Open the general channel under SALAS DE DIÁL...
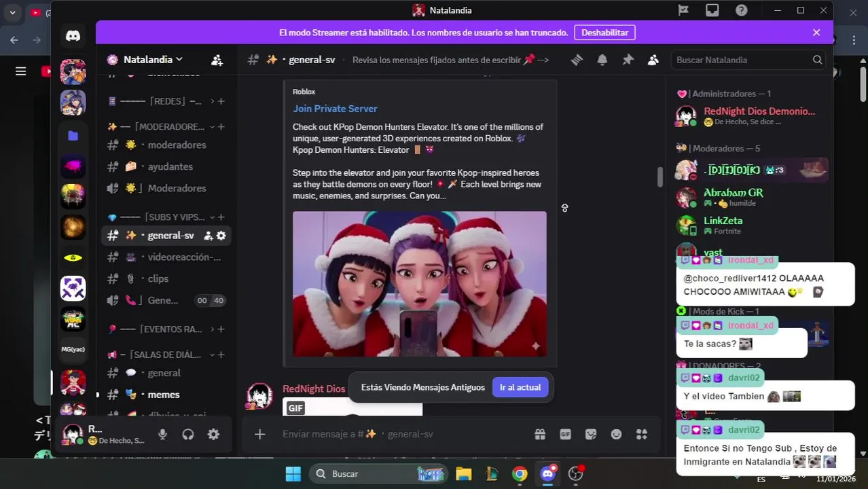Screen dimensions: 868x489 (x=166, y=373)
